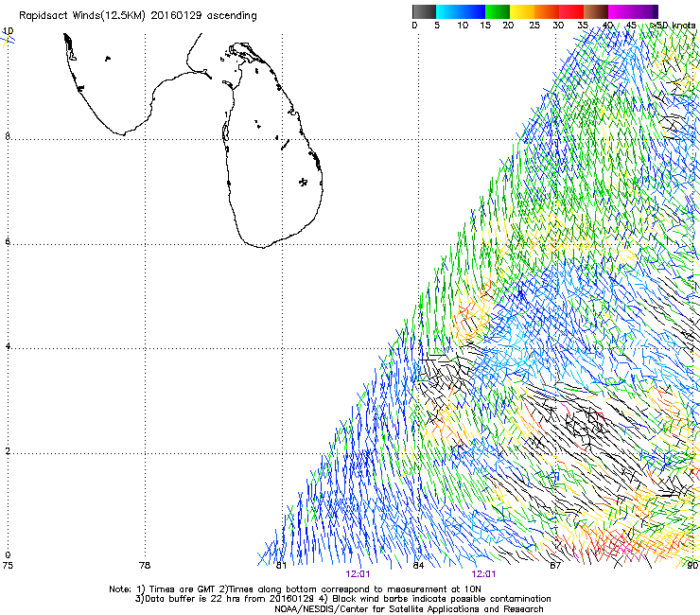Click the '6' latitude axis label
The image size is (700, 615).
(x=8, y=241)
